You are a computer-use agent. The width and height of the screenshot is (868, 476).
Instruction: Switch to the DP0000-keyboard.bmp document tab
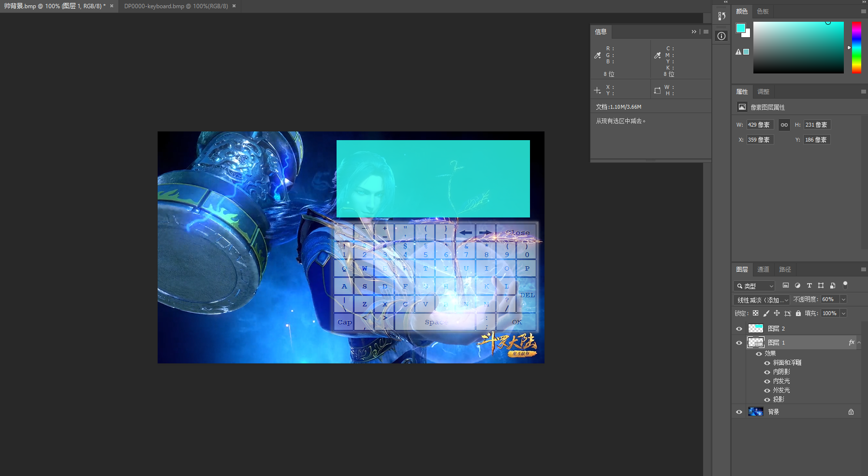176,6
